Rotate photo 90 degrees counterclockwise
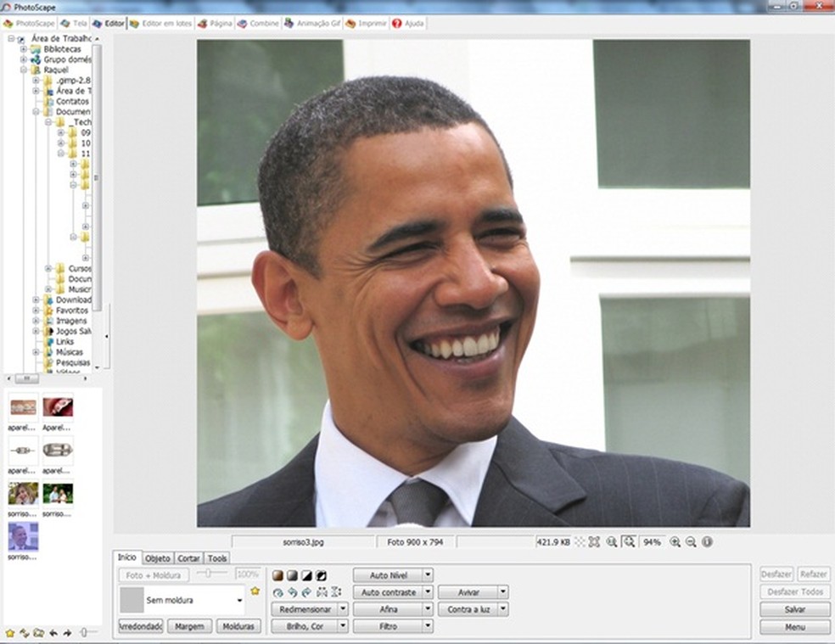This screenshot has height=644, width=835. pos(292,592)
